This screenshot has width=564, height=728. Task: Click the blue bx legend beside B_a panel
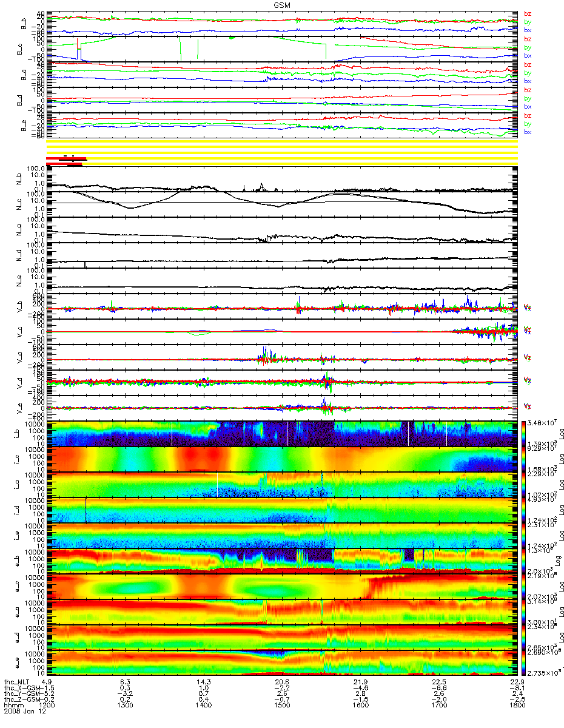[528, 81]
